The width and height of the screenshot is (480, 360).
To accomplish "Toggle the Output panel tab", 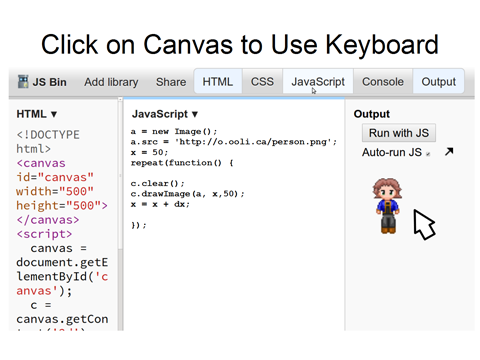I will pos(438,82).
